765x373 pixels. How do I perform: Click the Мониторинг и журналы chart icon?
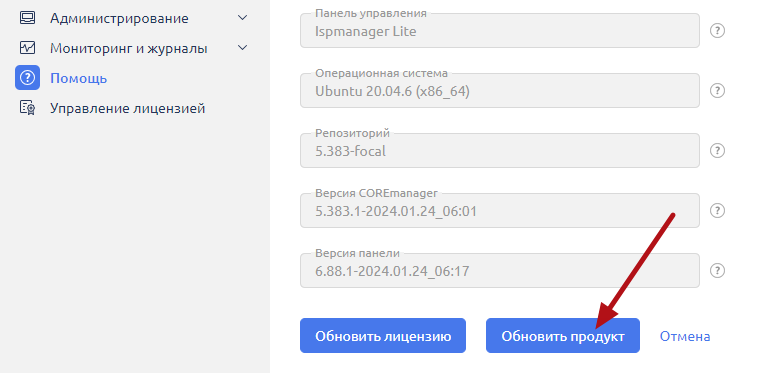(x=27, y=48)
